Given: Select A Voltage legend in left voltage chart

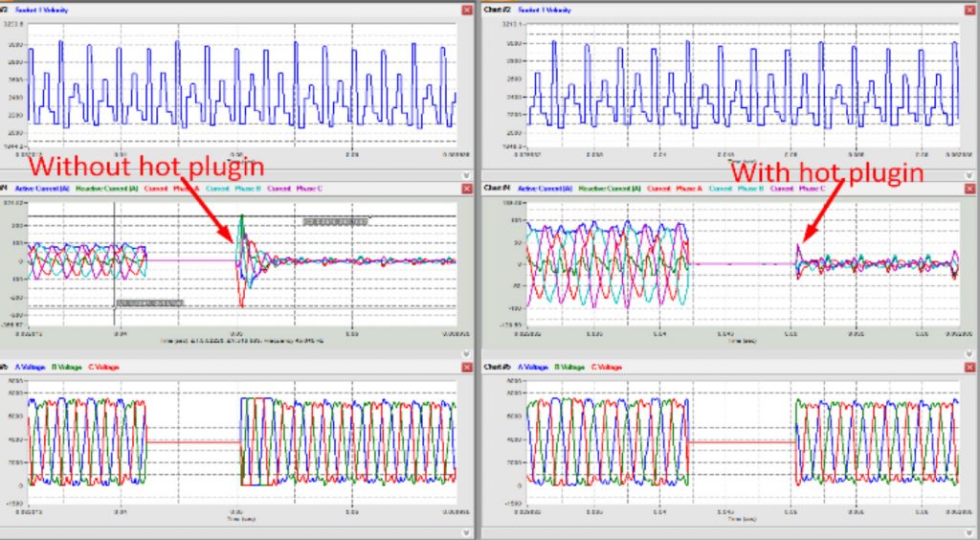Looking at the screenshot, I should pos(30,367).
